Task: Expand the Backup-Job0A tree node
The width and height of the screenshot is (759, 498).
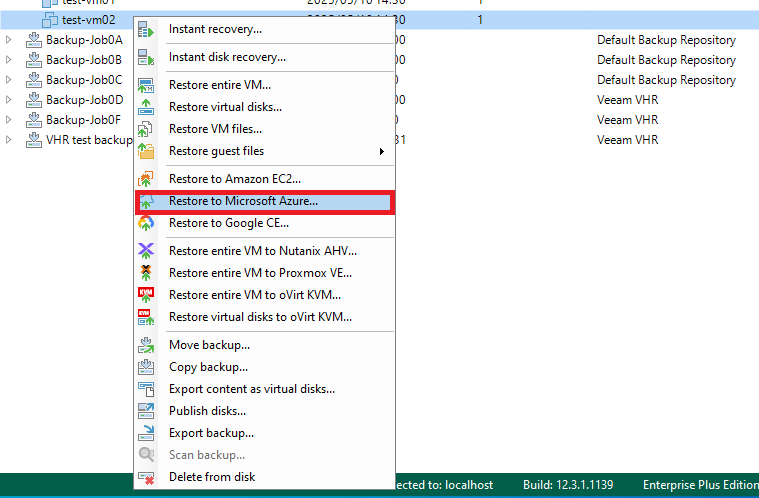Action: click(8, 40)
